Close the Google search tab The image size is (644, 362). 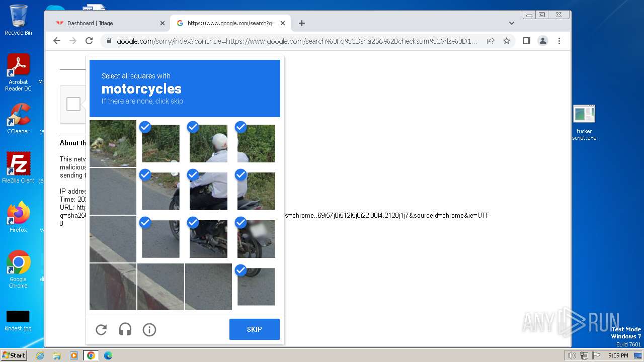(283, 23)
